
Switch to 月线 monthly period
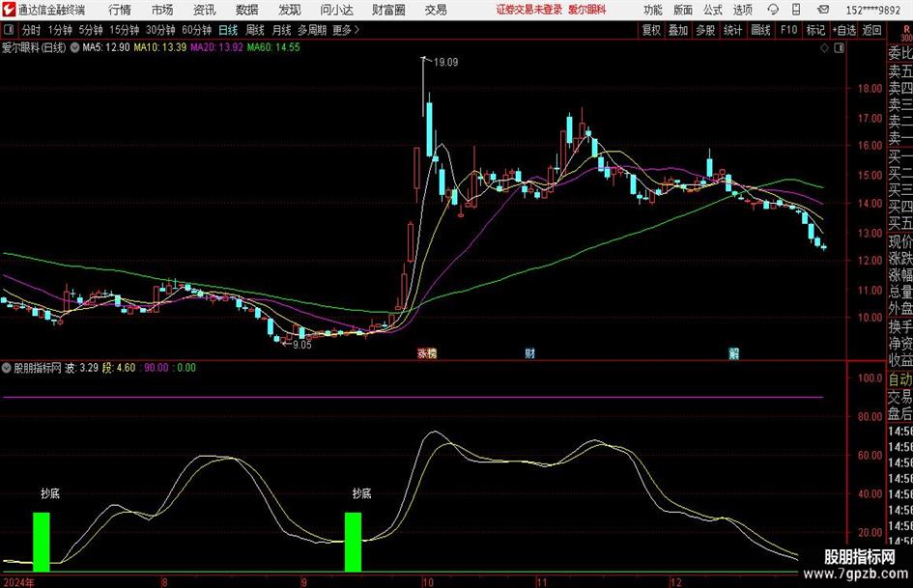[x=281, y=30]
